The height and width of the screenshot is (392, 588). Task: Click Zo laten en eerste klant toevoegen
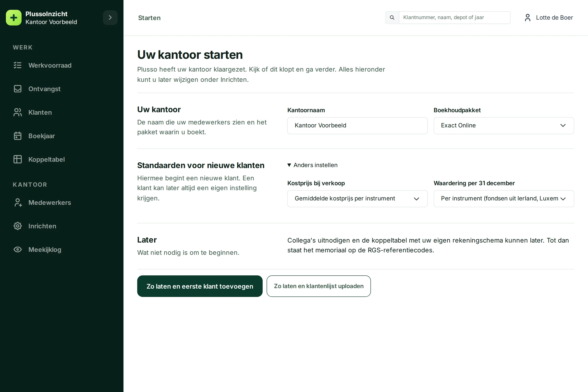[200, 286]
